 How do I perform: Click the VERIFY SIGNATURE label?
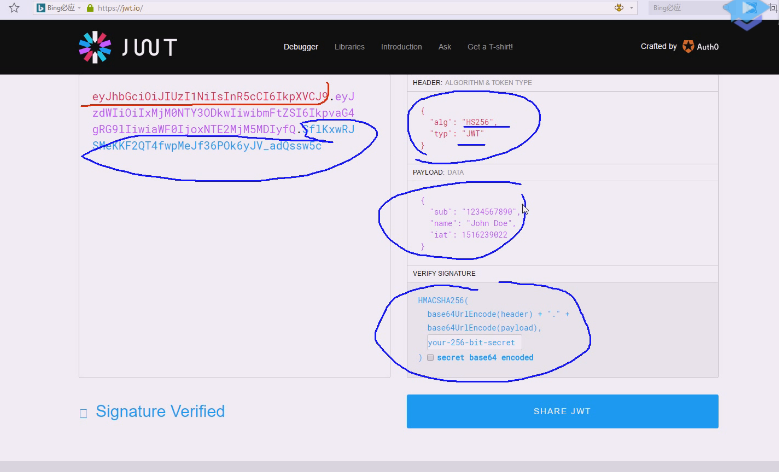coord(444,274)
